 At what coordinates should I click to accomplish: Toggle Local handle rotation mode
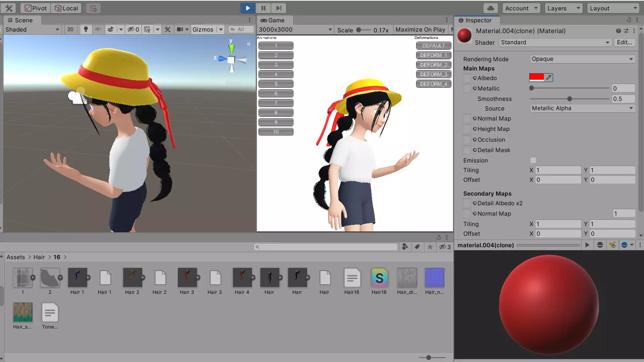point(66,8)
